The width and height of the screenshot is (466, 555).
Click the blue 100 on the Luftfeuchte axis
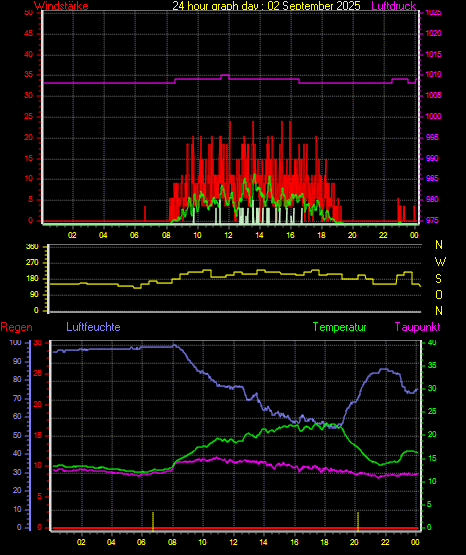[x=16, y=343]
